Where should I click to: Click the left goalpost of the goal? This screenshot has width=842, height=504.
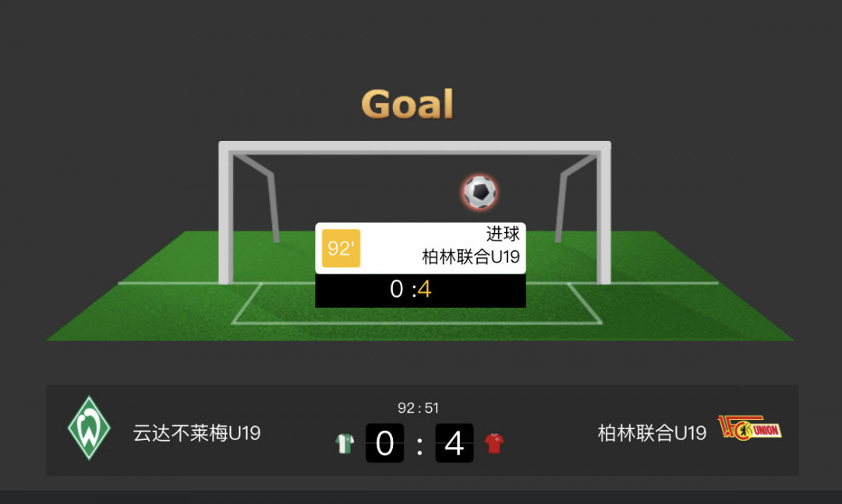point(225,215)
